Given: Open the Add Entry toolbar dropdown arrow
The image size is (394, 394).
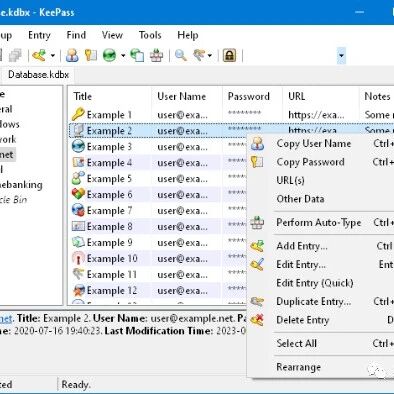Looking at the screenshot, I should click(53, 55).
